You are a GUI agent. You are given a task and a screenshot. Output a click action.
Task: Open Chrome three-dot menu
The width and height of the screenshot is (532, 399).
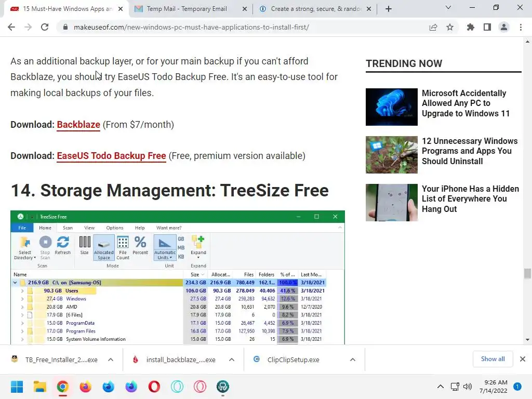(521, 28)
